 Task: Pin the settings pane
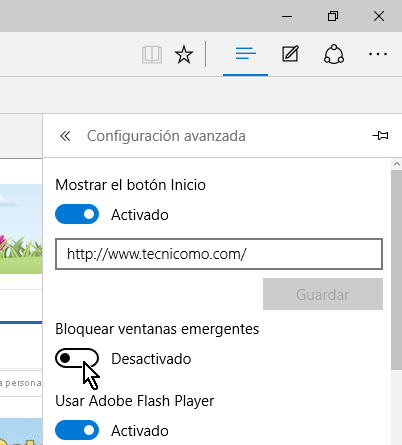[380, 136]
